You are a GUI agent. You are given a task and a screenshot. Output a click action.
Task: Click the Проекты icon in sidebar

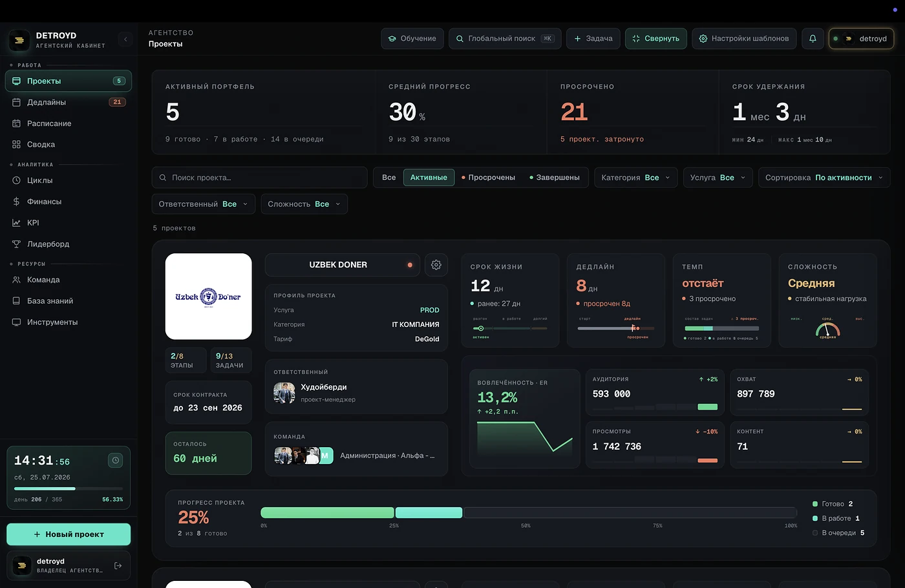[17, 81]
